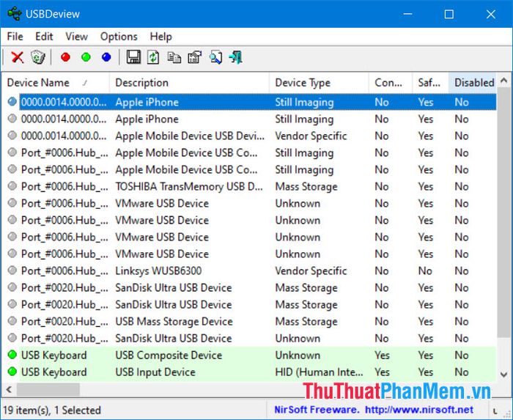
Task: Sort by the Disabled column header
Action: [x=473, y=83]
